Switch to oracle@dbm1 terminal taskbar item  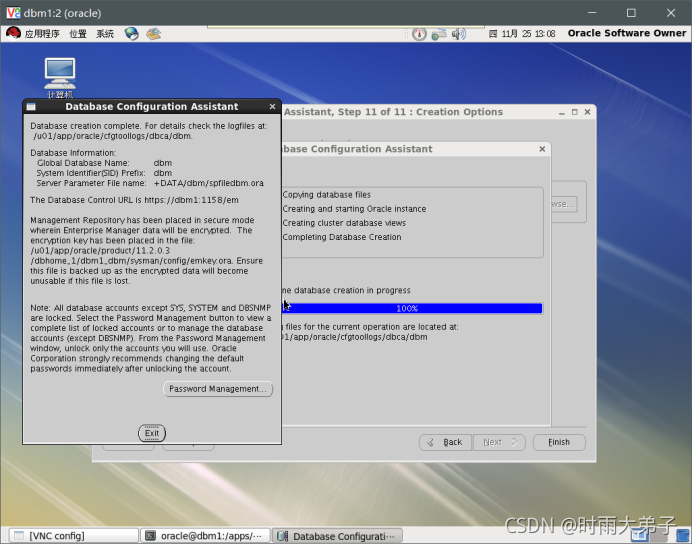(x=205, y=536)
